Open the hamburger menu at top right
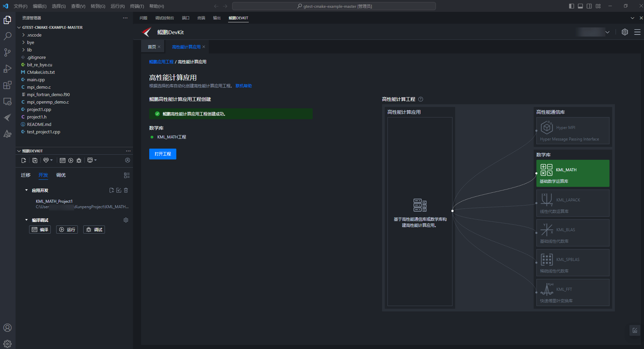Viewport: 644px width, 349px height. click(637, 32)
